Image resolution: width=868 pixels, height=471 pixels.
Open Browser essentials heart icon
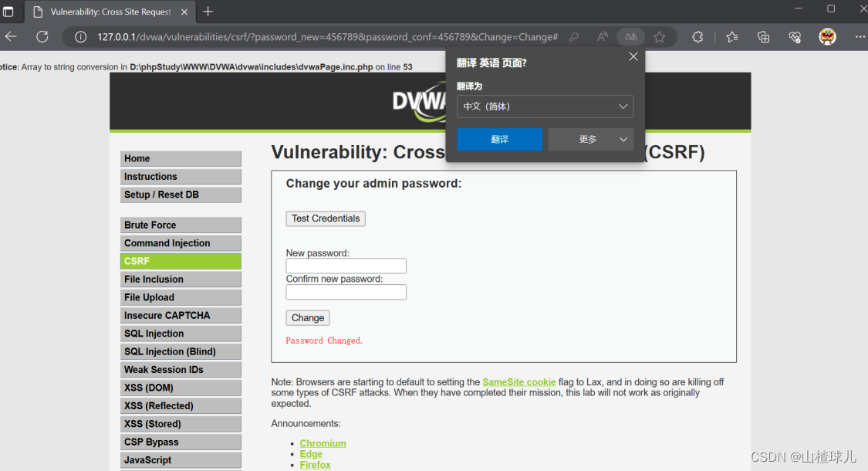click(795, 37)
